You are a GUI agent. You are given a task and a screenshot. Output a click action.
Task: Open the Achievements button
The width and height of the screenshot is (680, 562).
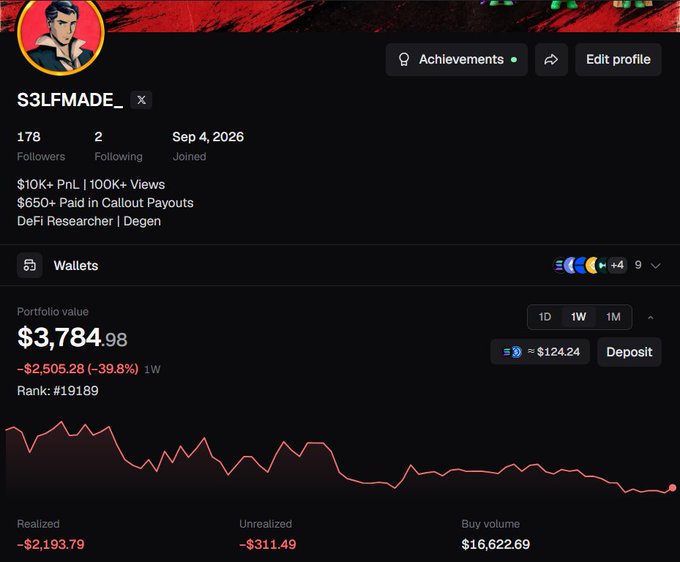coord(457,59)
